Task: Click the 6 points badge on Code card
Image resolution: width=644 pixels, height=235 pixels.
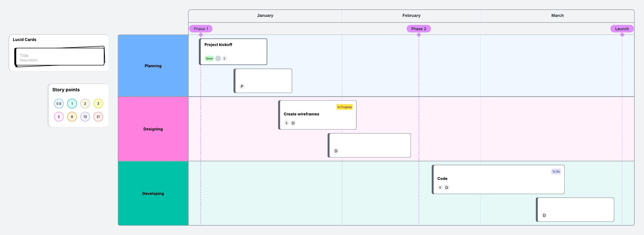Action: (440, 188)
